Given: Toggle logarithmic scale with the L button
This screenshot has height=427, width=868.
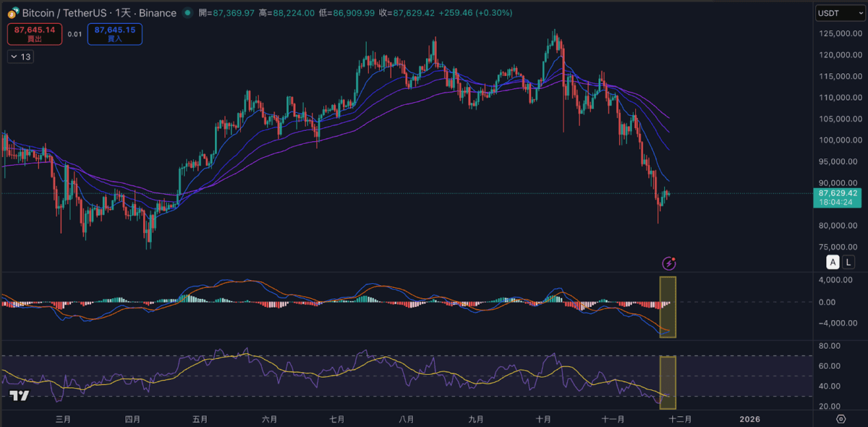Looking at the screenshot, I should pos(848,262).
